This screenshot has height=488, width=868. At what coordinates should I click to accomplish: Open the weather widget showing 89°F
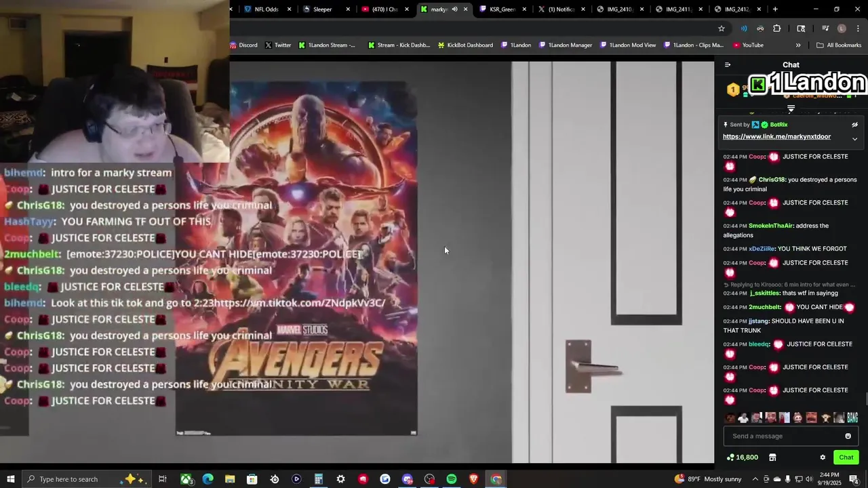click(x=708, y=479)
